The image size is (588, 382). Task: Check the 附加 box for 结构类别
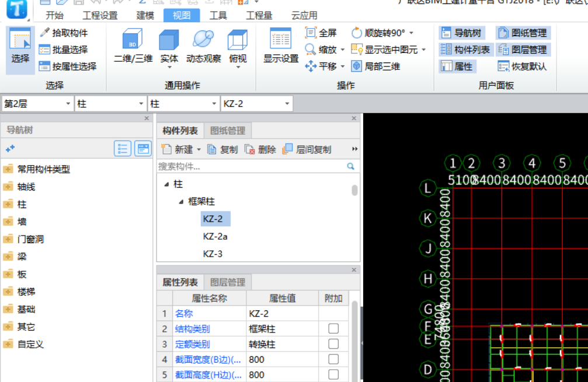point(333,329)
